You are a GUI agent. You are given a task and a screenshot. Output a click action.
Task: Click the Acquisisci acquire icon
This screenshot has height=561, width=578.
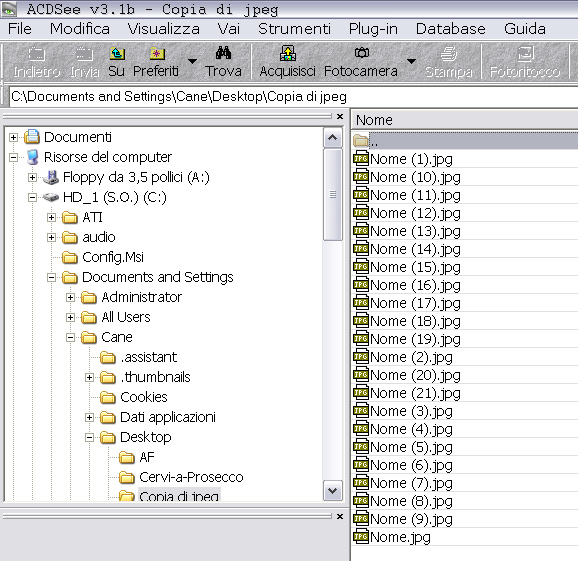click(288, 53)
